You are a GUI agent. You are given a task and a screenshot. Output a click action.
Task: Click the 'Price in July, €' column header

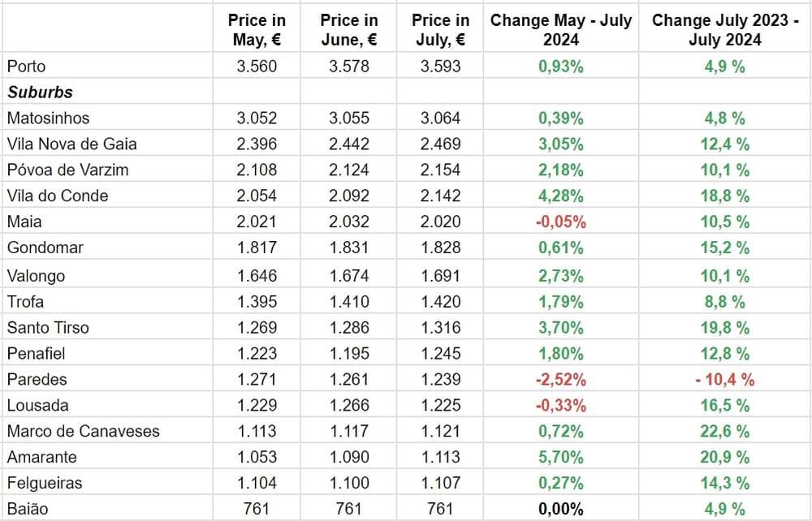[x=440, y=30]
